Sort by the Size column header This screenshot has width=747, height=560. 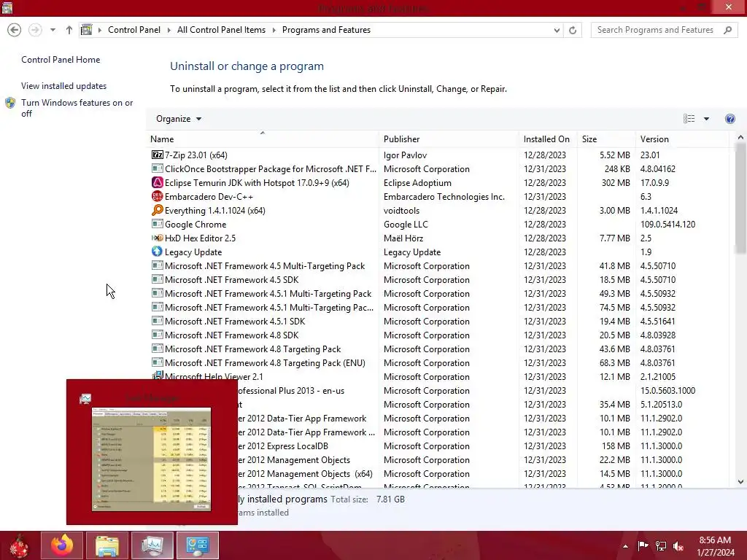[x=606, y=139]
